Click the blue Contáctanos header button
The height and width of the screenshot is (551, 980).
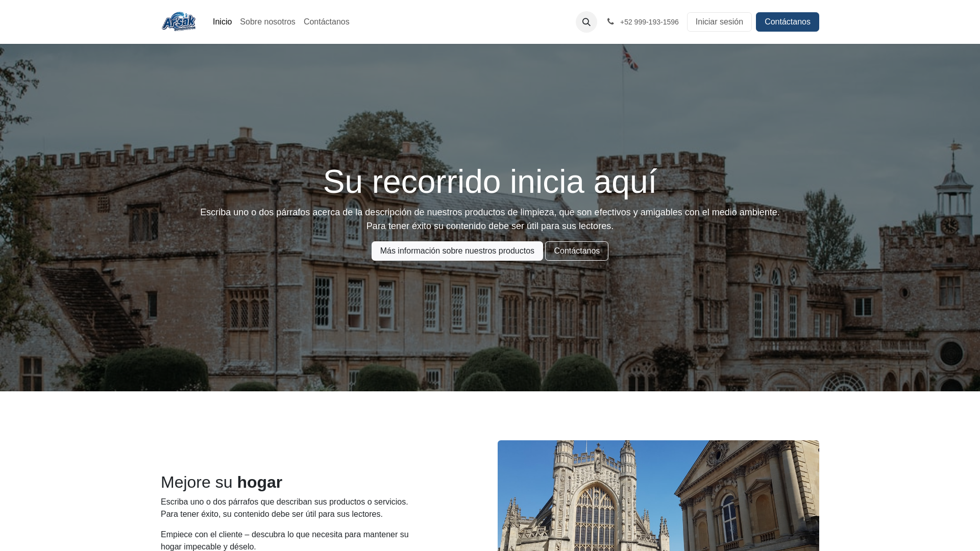tap(788, 22)
